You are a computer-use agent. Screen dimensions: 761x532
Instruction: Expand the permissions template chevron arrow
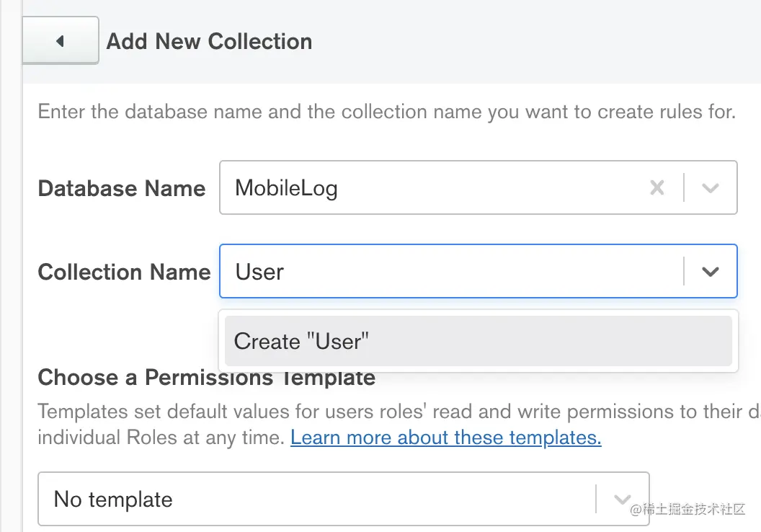pyautogui.click(x=622, y=500)
